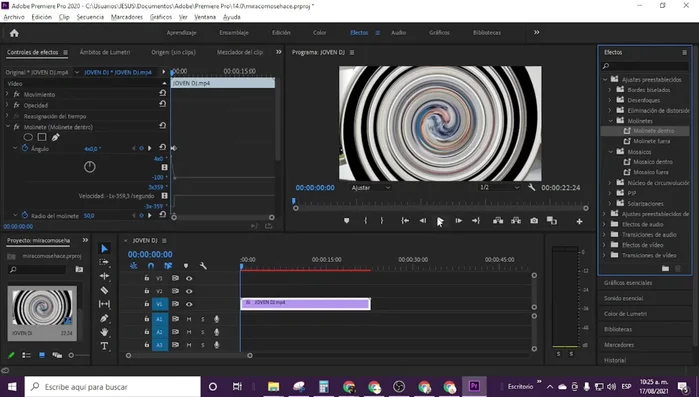699x397 pixels.
Task: Open the Ámbitos de Lumetri tab
Action: point(105,52)
